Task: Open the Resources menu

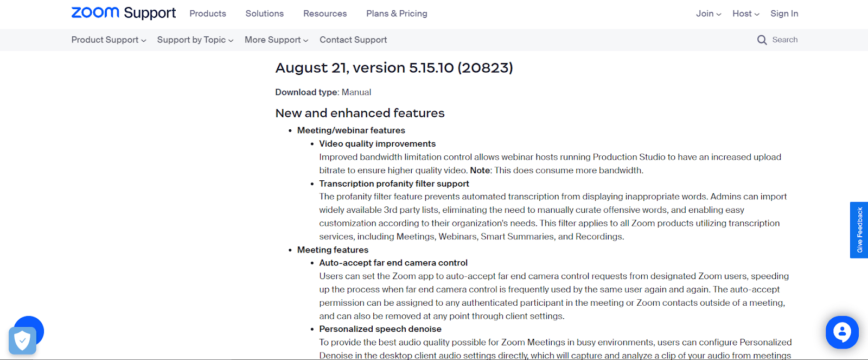Action: [325, 14]
